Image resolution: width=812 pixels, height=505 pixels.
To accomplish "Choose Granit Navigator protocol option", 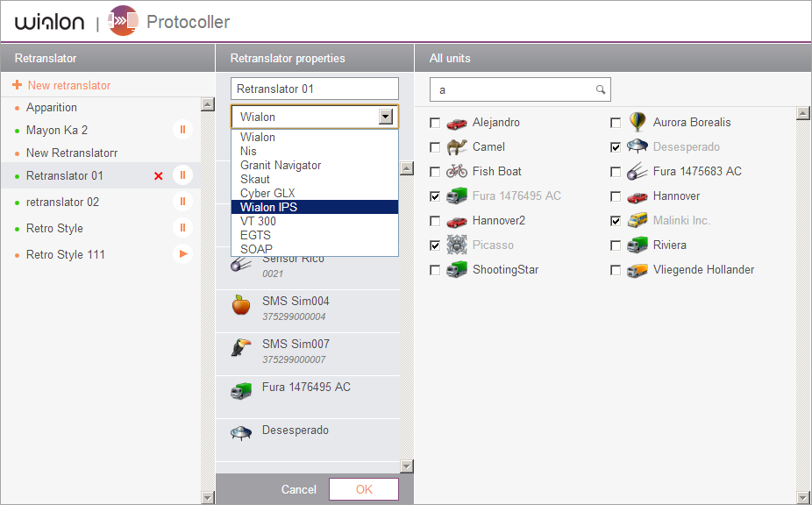I will pyautogui.click(x=315, y=165).
